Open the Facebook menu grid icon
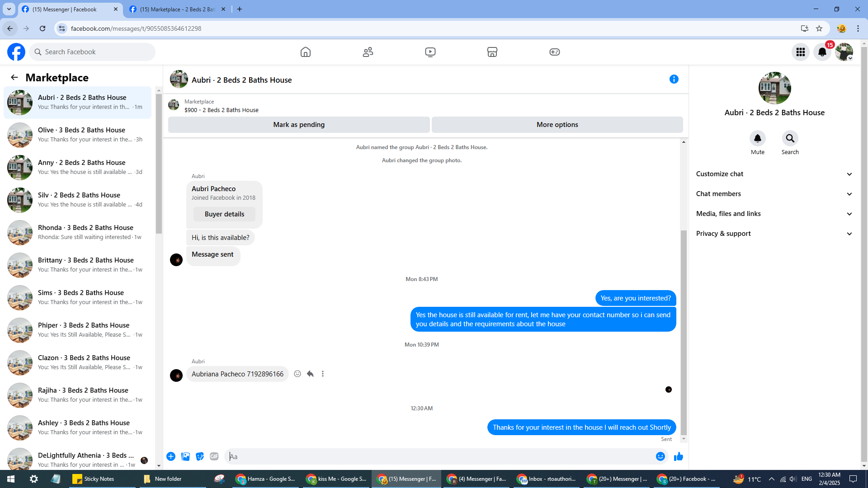Image resolution: width=868 pixels, height=488 pixels. [x=801, y=52]
